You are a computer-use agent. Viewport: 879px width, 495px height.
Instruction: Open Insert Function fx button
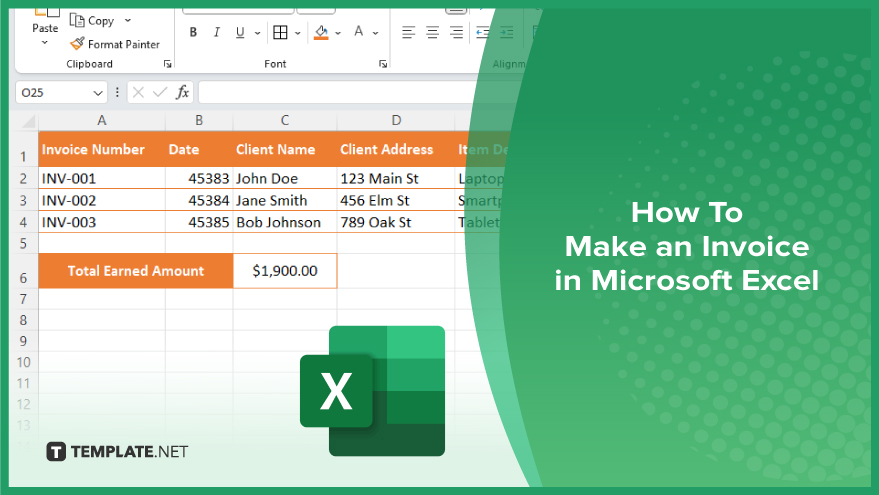(182, 92)
